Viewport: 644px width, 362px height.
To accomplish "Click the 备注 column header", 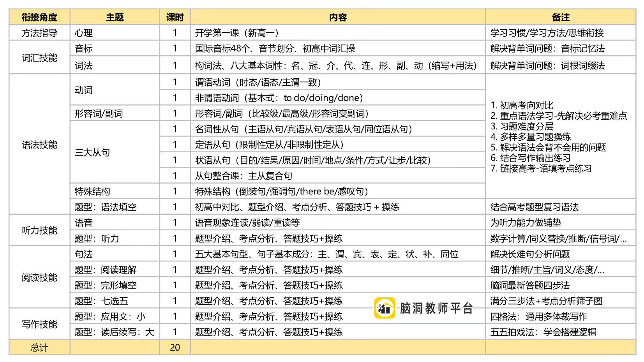I will (561, 17).
